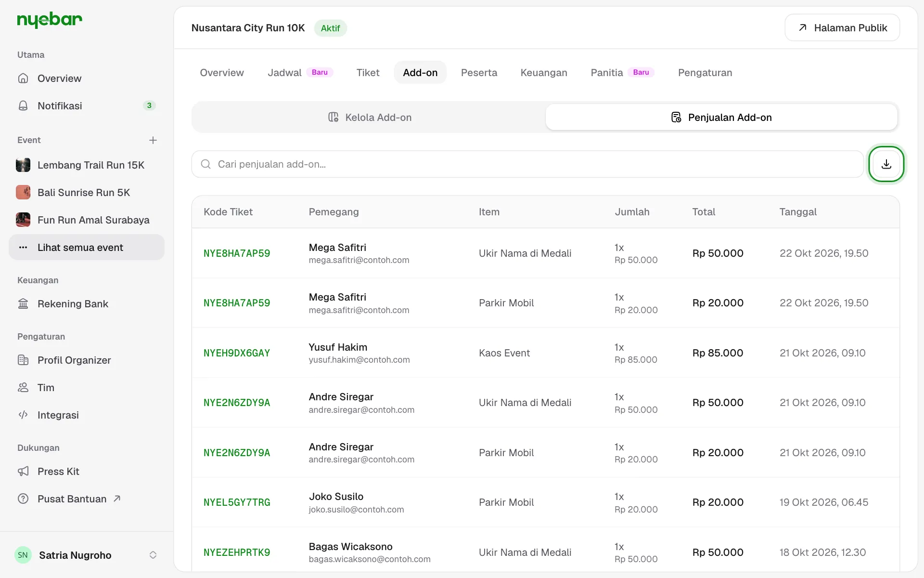Click the Bali Sunrise Run 5K thumbnail

(23, 192)
